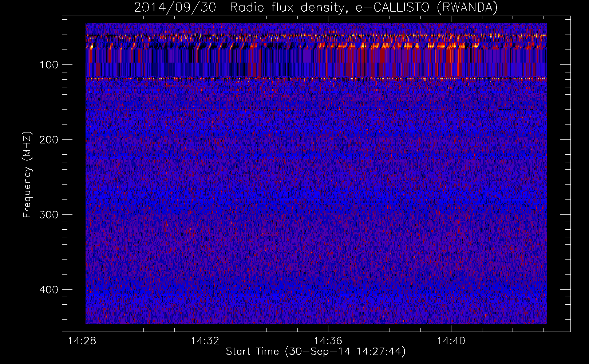589x364 pixels.
Task: Click the 14:28 time axis label
Action: coord(82,341)
